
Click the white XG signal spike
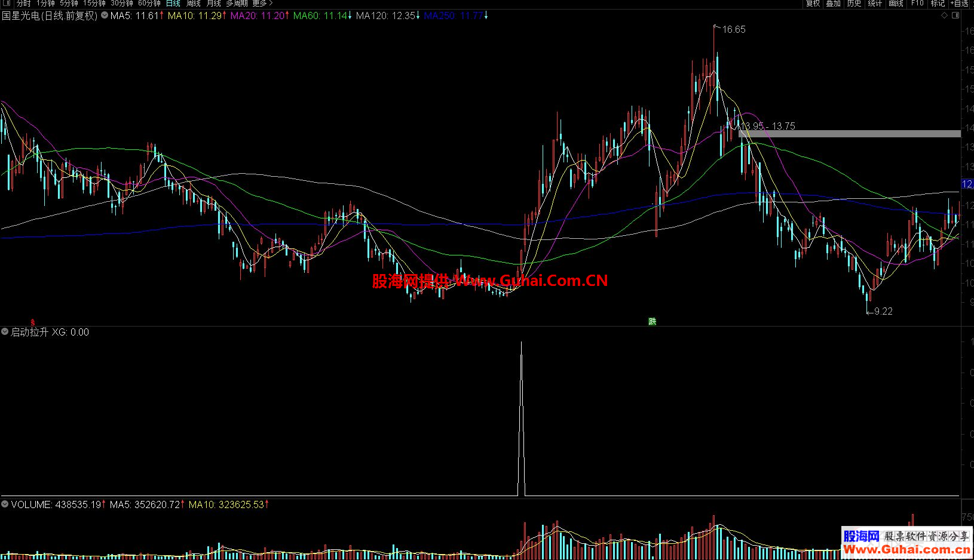point(522,418)
